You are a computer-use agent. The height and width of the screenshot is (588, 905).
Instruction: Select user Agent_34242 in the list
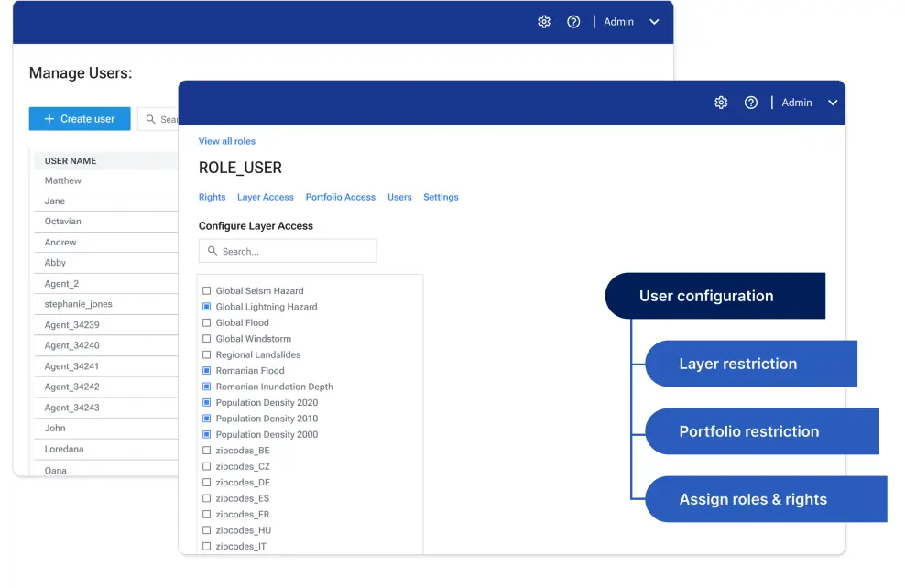106,387
